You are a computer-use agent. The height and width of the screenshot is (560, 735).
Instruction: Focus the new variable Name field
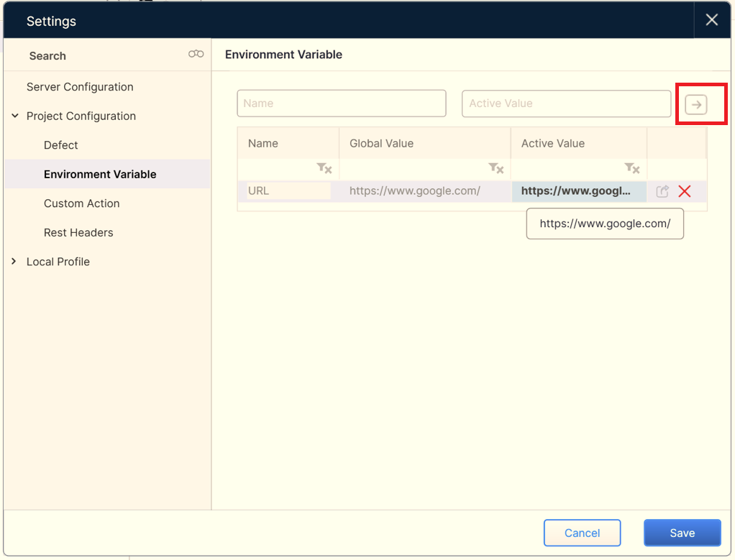click(342, 104)
